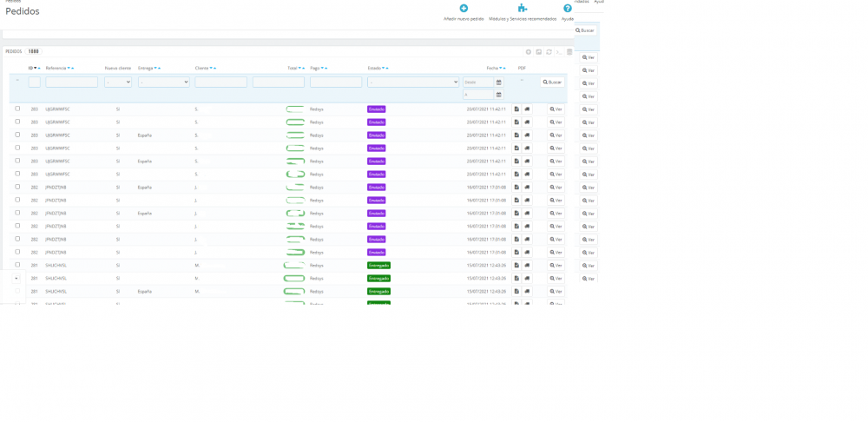Open the 'Desde' date calendar icon
868x422 pixels.
click(498, 82)
